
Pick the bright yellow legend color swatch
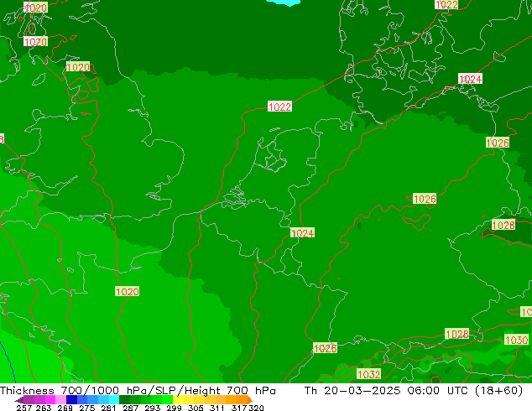[x=178, y=400]
